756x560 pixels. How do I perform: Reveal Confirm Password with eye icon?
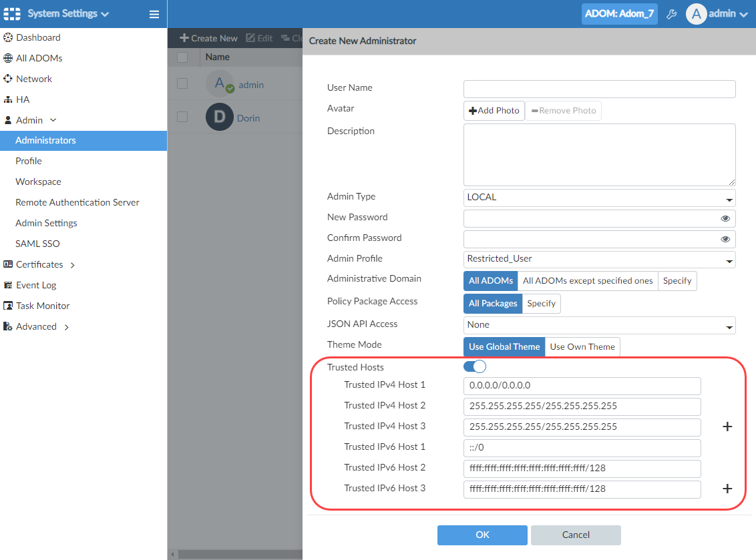(x=725, y=240)
